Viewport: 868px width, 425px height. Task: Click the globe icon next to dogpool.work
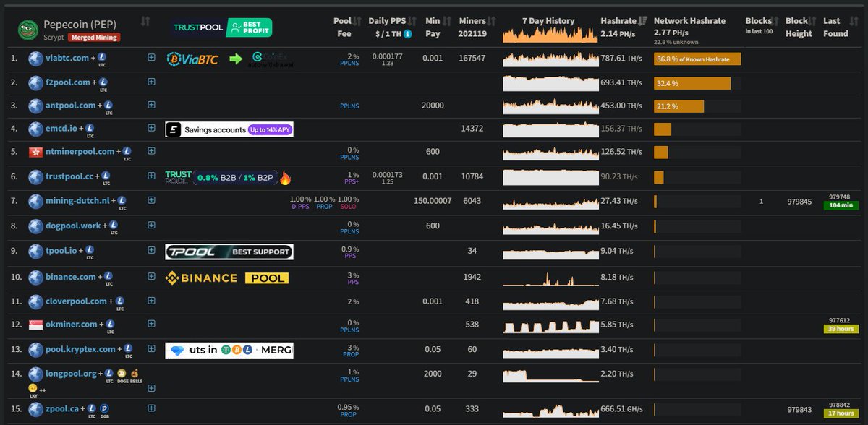pyautogui.click(x=35, y=226)
